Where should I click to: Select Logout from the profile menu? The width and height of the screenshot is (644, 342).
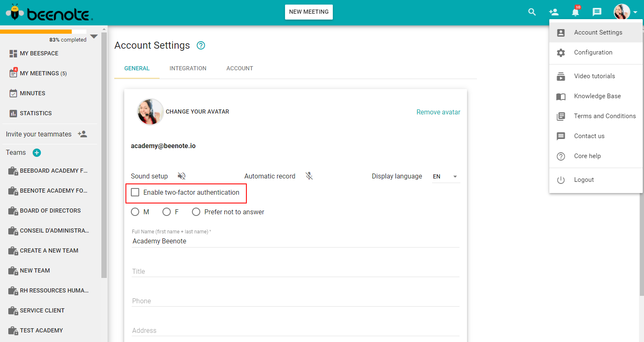pos(596,180)
